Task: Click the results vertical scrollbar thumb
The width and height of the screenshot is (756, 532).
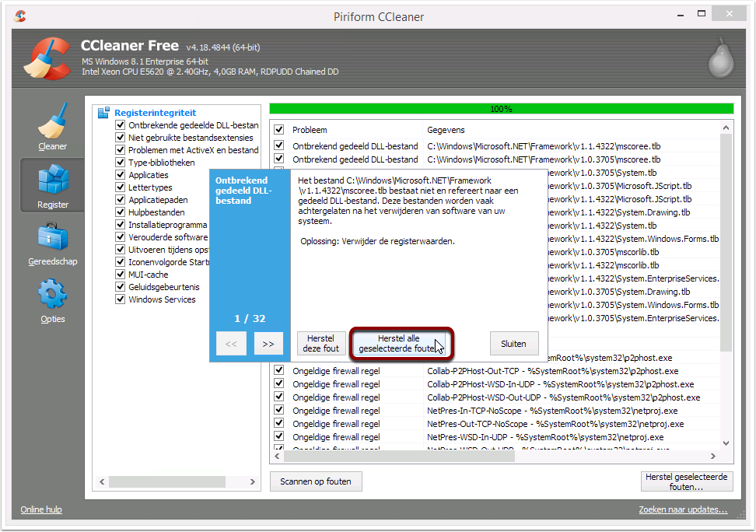Action: 726,243
